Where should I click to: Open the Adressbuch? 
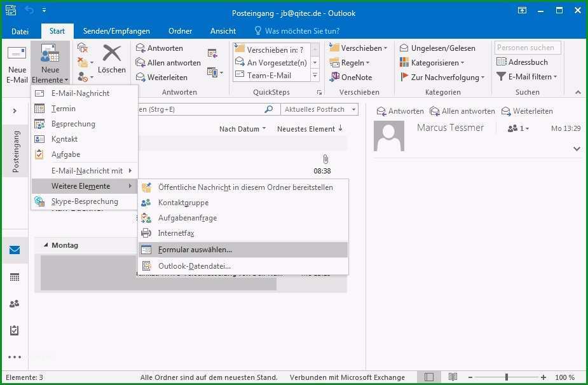(522, 62)
